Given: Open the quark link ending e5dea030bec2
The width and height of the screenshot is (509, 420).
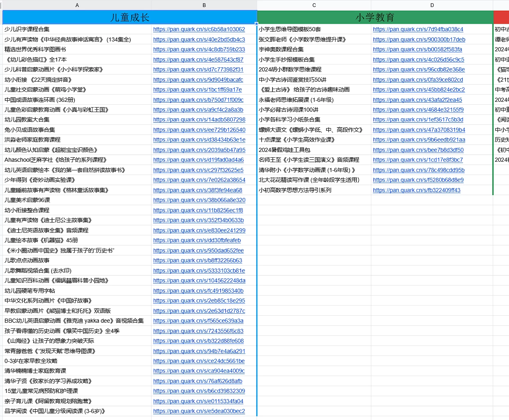Looking at the screenshot, I should coord(199,411).
